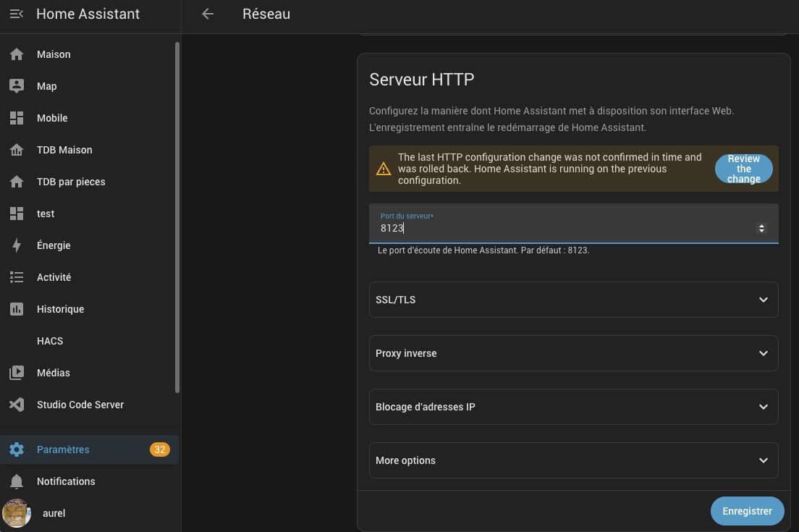
Task: Open the Énergie dashboard
Action: (x=89, y=245)
